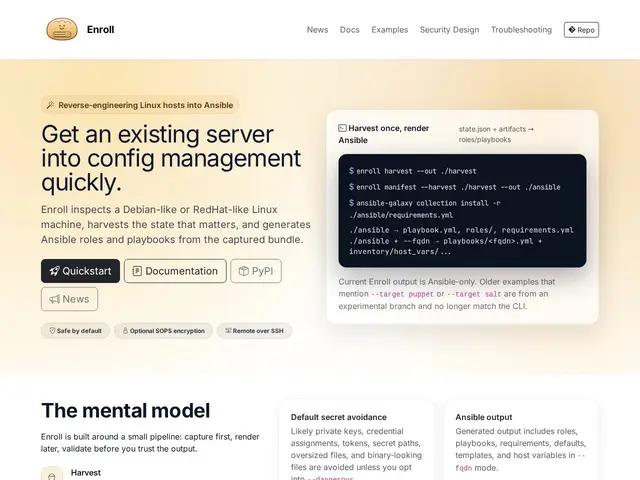Click the terminal icon beside Harvest once
The width and height of the screenshot is (640, 480).
342,128
